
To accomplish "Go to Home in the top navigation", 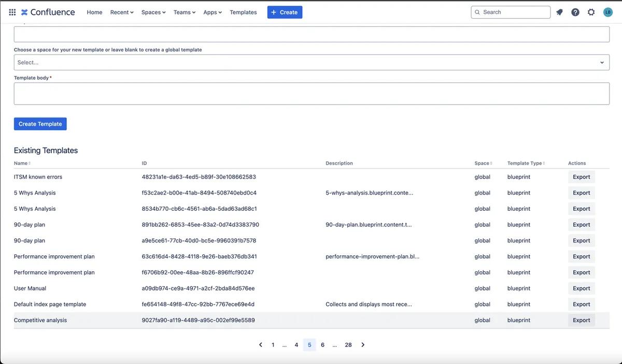I will 94,12.
